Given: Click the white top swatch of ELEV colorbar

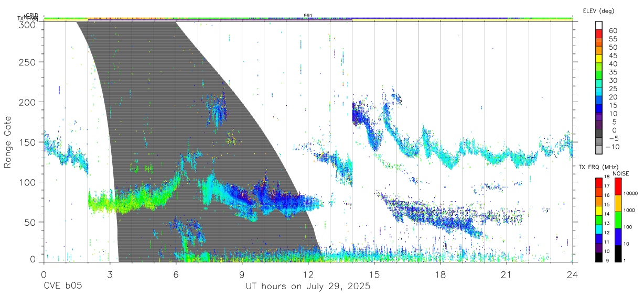Looking at the screenshot, I should pos(599,26).
